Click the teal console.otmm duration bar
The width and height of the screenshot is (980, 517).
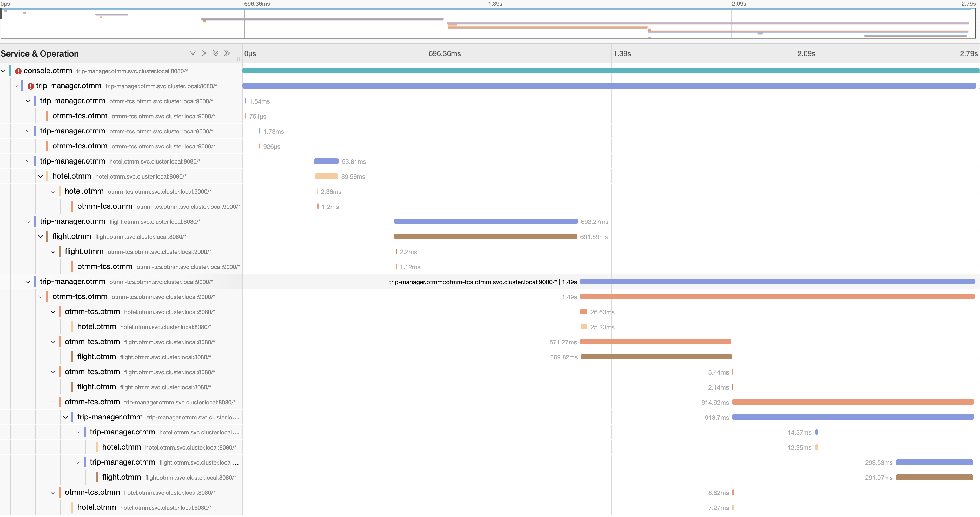pyautogui.click(x=609, y=71)
